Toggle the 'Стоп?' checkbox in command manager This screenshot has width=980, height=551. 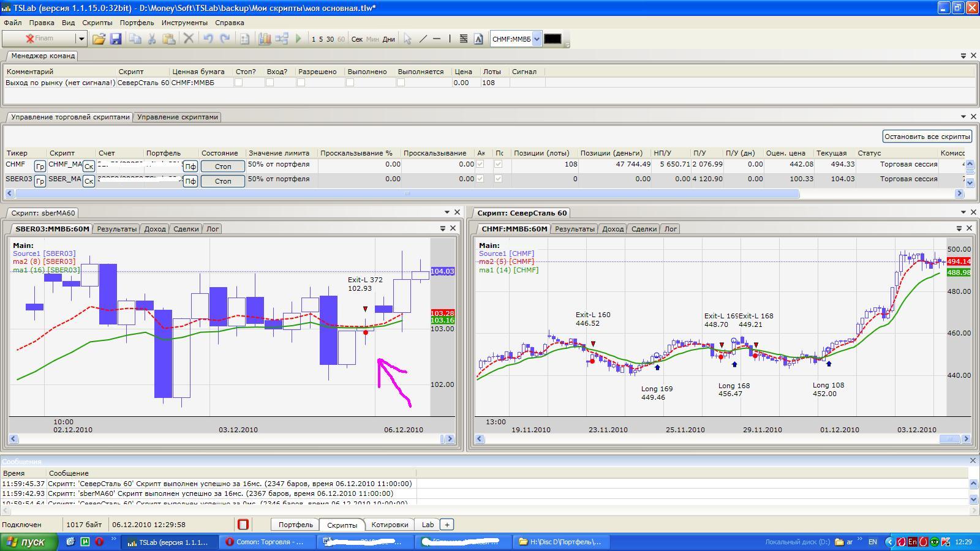point(239,83)
